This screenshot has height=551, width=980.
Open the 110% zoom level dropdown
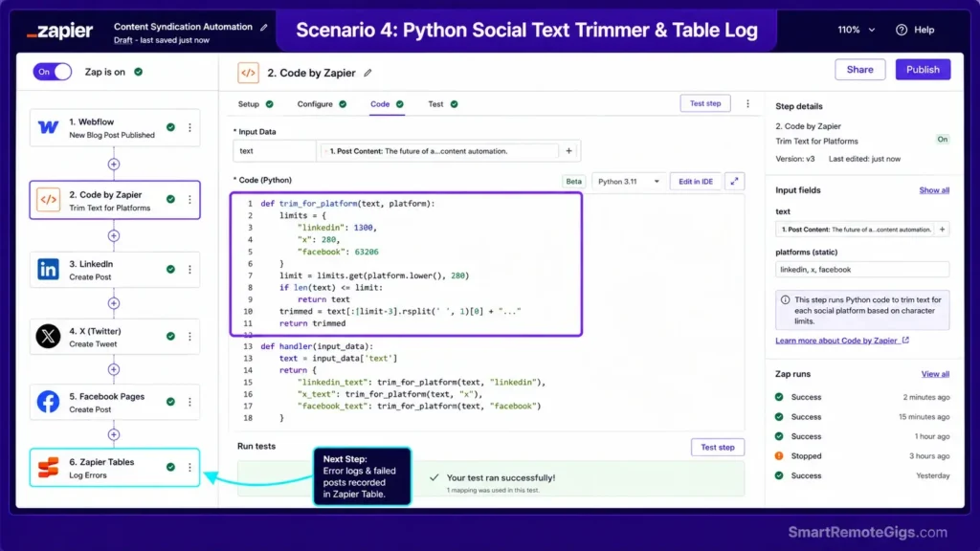click(857, 30)
